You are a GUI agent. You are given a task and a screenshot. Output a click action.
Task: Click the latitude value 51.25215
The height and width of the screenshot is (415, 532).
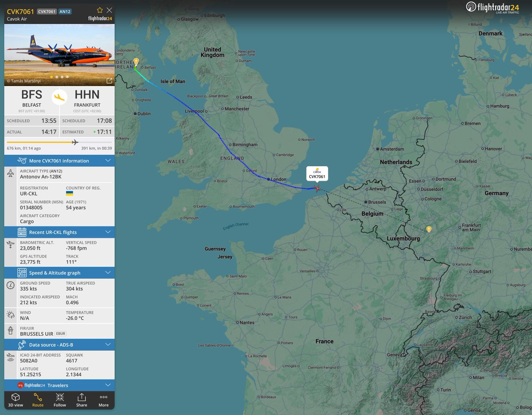click(31, 375)
